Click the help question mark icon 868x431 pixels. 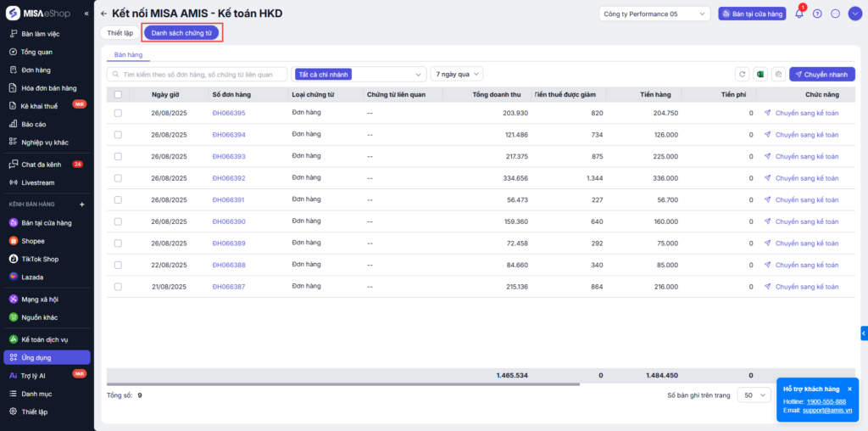817,14
